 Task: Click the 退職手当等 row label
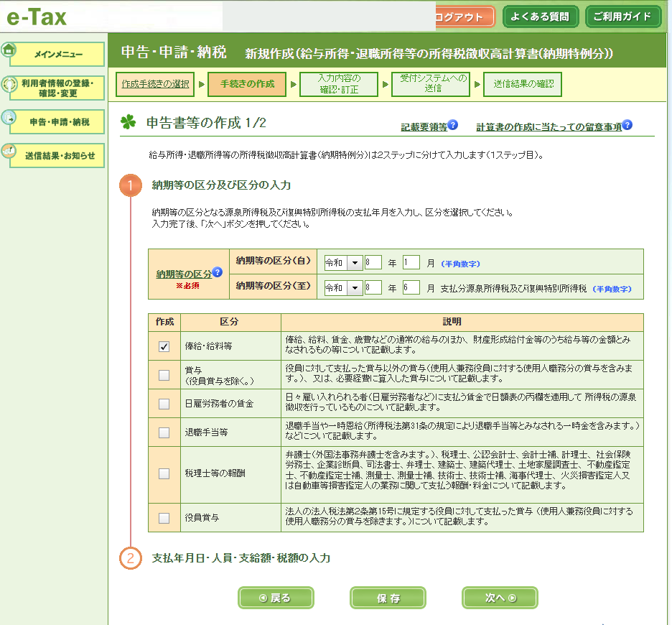(x=206, y=432)
